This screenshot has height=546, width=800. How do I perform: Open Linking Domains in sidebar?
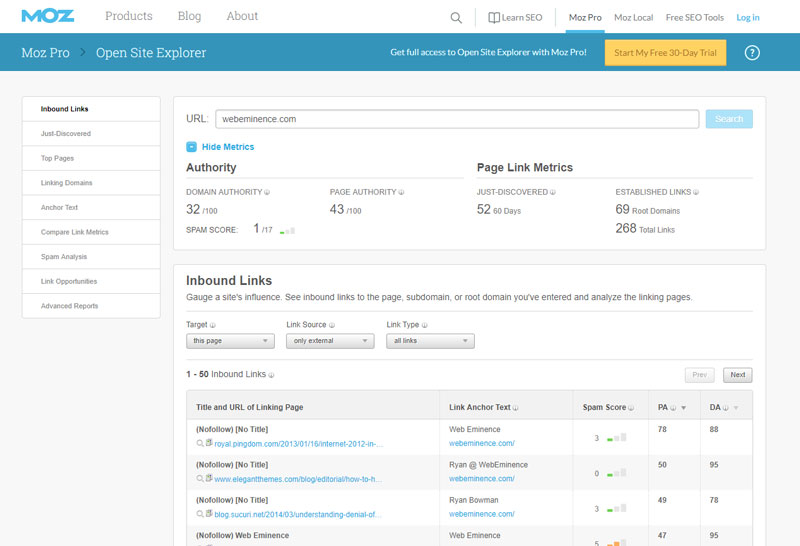[91, 183]
